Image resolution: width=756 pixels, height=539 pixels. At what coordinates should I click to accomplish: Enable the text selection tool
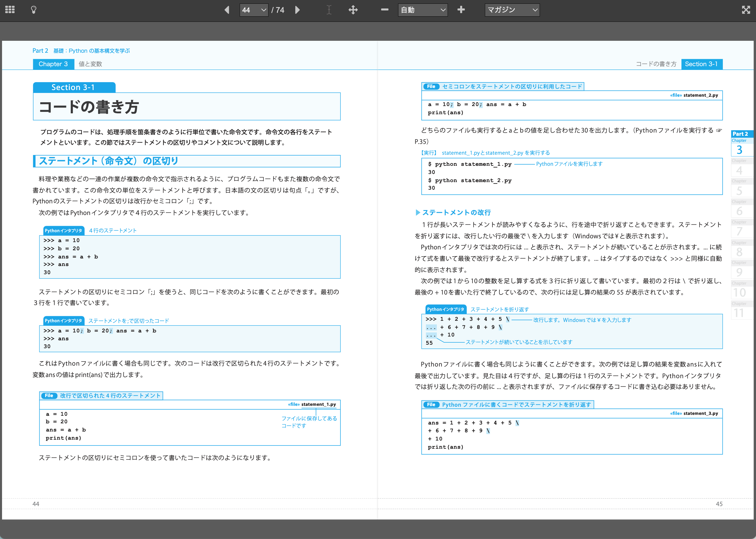click(x=329, y=10)
